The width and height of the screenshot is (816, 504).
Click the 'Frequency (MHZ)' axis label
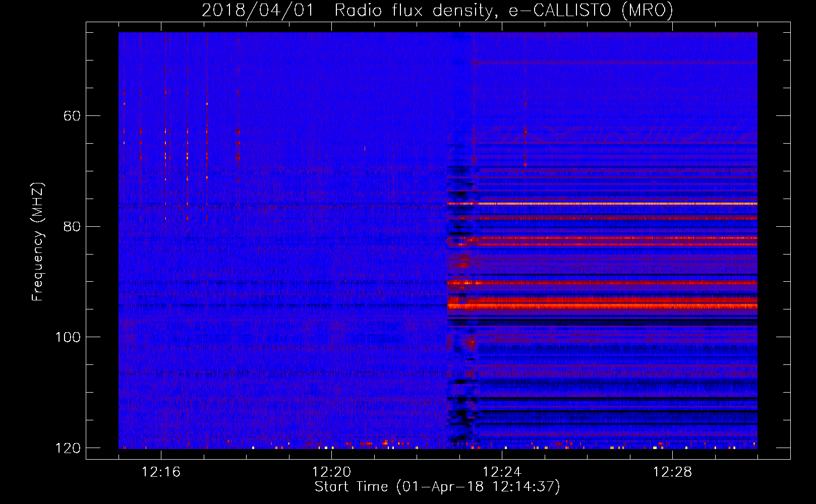point(38,242)
